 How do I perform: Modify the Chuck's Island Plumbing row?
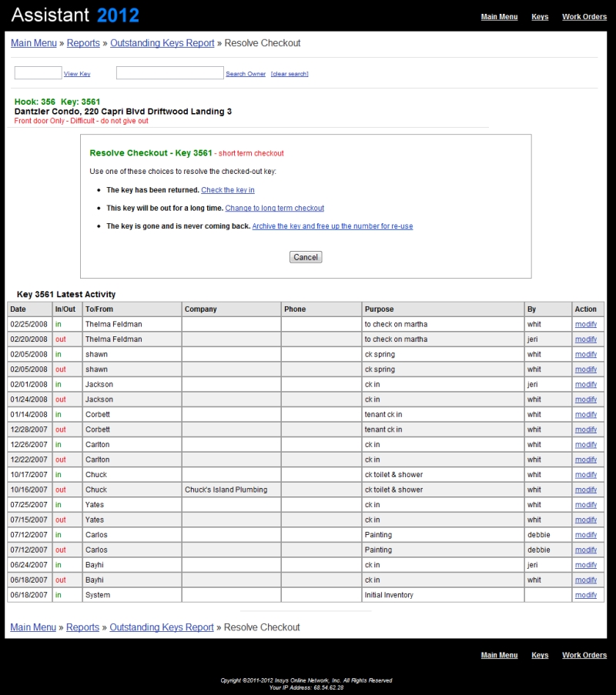tap(585, 490)
